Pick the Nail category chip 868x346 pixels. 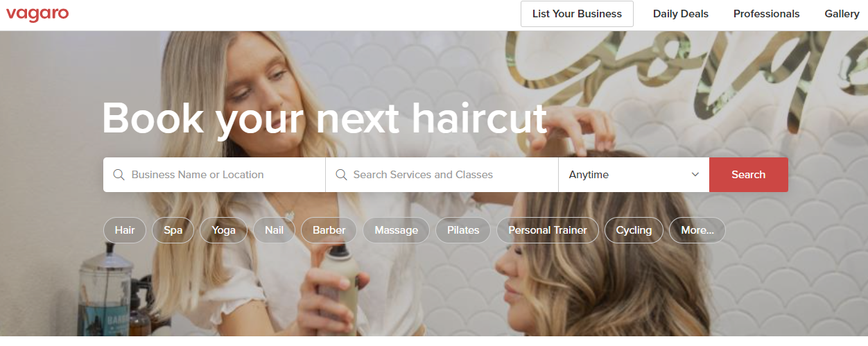tap(274, 230)
